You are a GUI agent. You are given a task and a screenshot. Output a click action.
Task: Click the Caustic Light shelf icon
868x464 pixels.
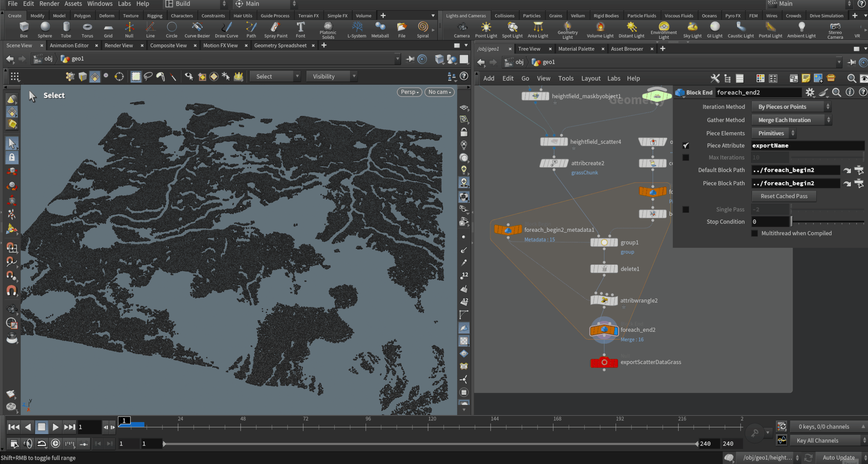pyautogui.click(x=741, y=29)
